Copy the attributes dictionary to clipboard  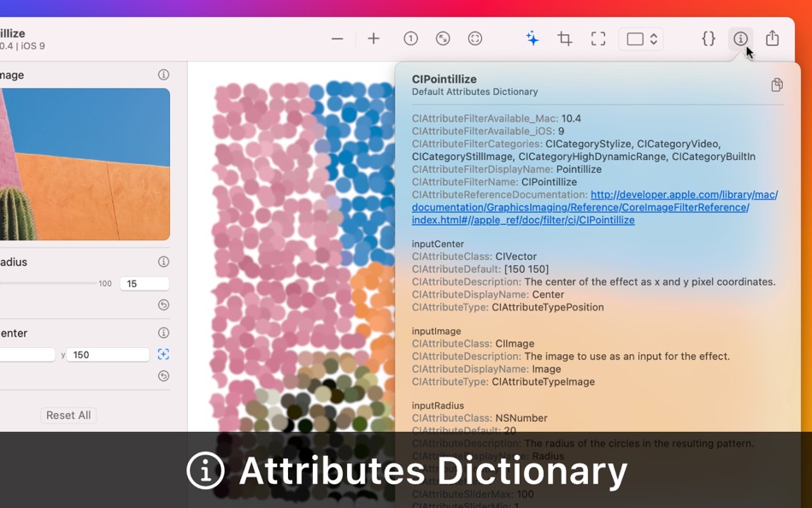point(776,85)
